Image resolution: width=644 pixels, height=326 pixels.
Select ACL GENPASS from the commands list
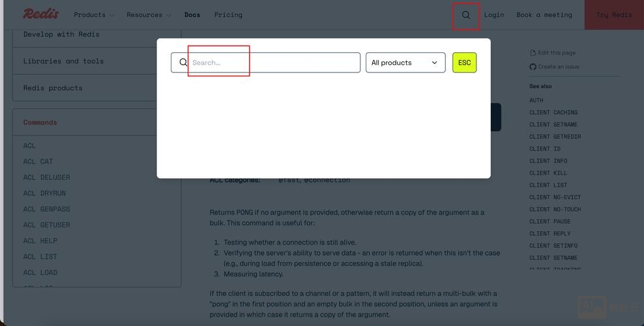coord(47,209)
